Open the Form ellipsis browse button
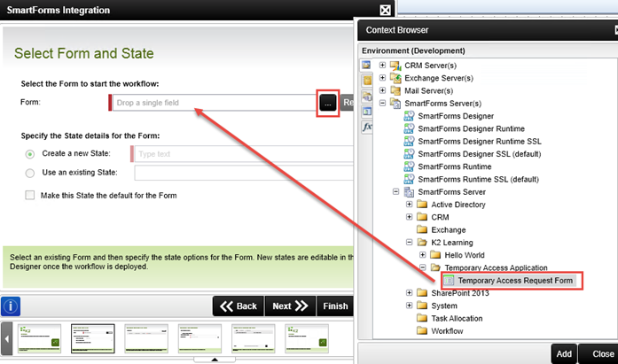The image size is (618, 364). [x=328, y=103]
